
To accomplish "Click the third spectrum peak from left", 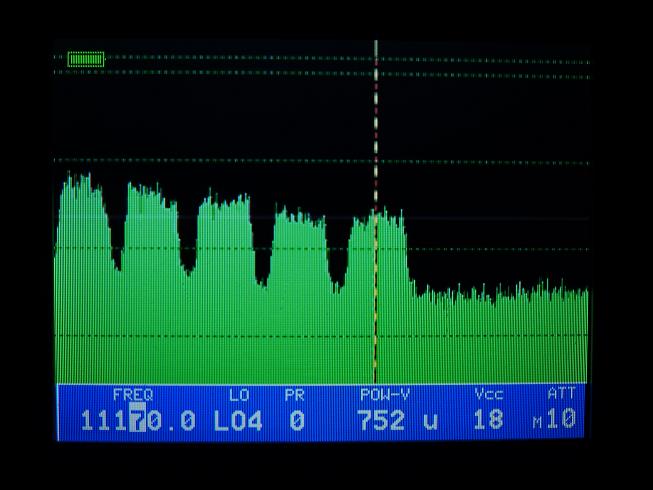I will (x=225, y=212).
